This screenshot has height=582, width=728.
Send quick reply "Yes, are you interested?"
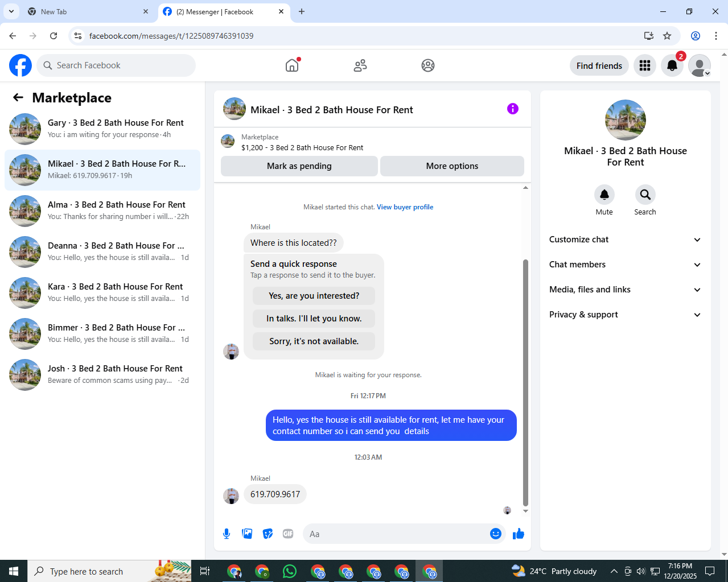pyautogui.click(x=314, y=296)
